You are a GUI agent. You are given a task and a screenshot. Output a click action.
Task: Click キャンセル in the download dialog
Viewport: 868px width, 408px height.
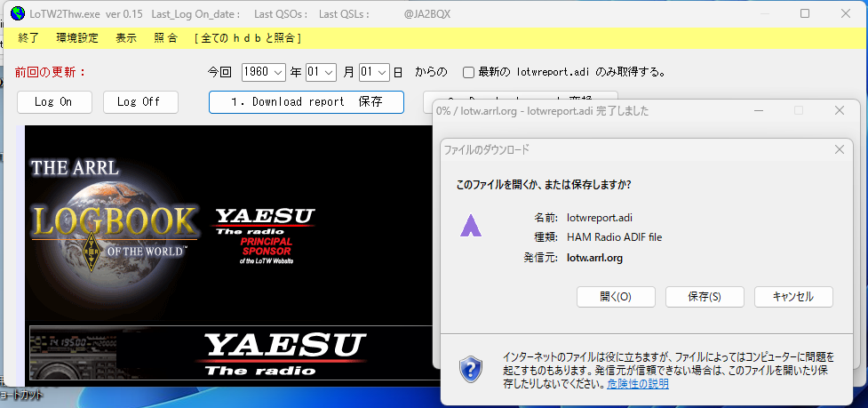(x=793, y=297)
